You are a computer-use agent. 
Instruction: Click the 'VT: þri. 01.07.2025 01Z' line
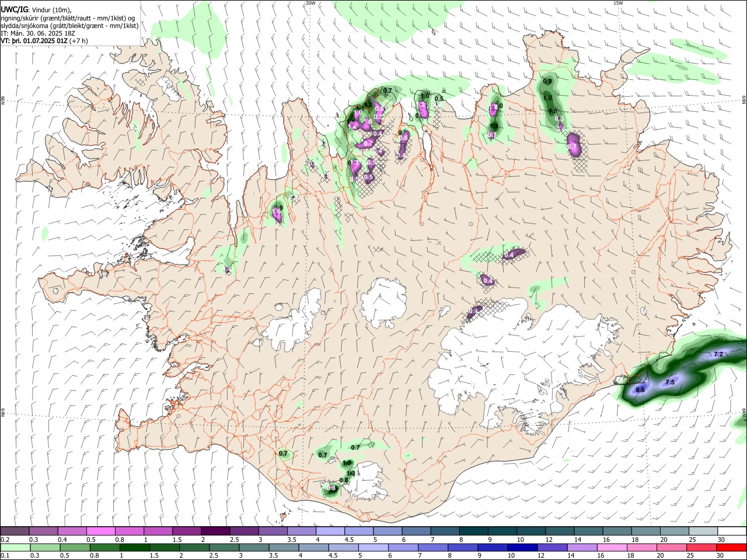tap(34, 41)
